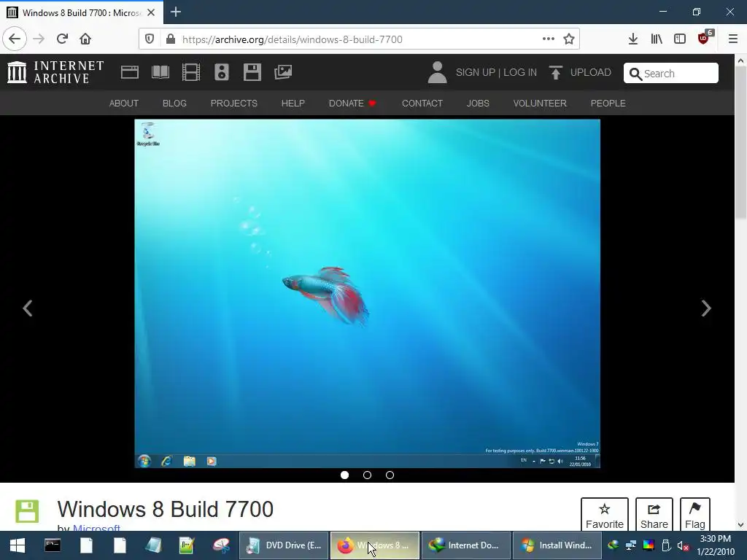Select the second carousel dot

[x=368, y=475]
